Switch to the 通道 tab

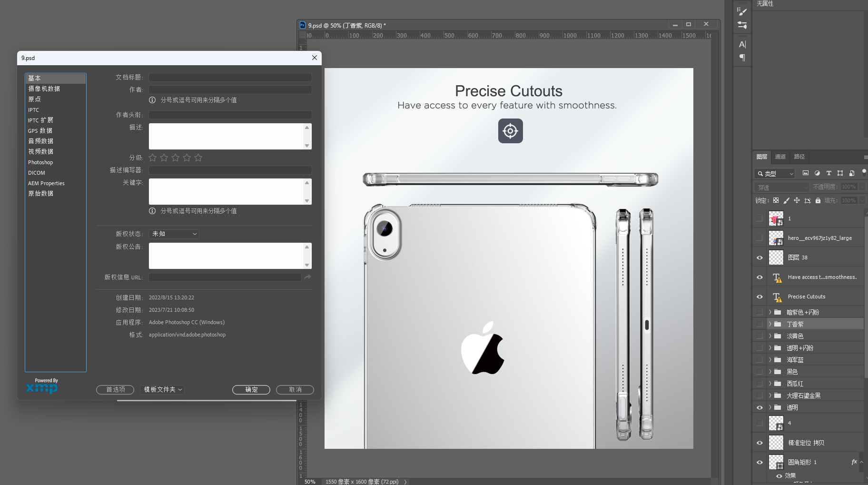pyautogui.click(x=780, y=157)
